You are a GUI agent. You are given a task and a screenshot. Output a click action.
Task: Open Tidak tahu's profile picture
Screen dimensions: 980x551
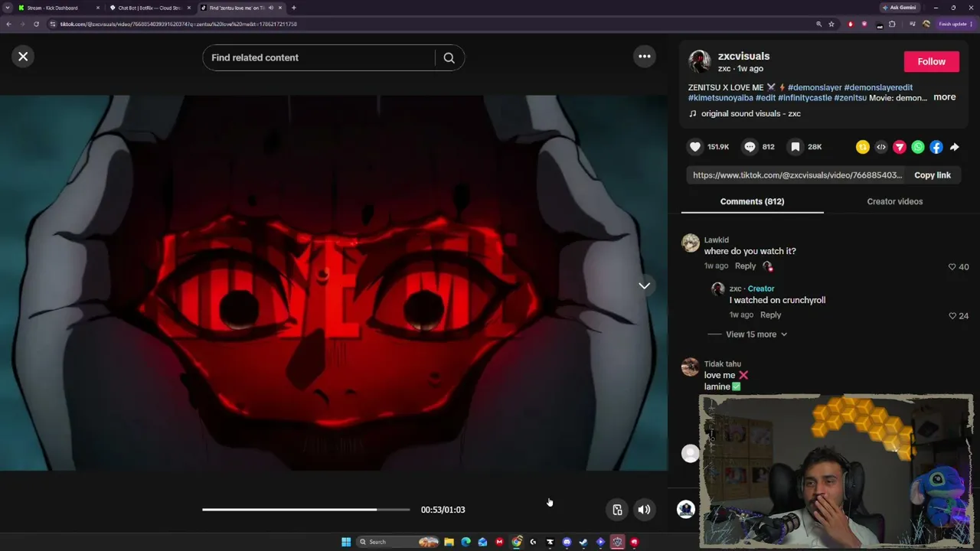pos(691,367)
